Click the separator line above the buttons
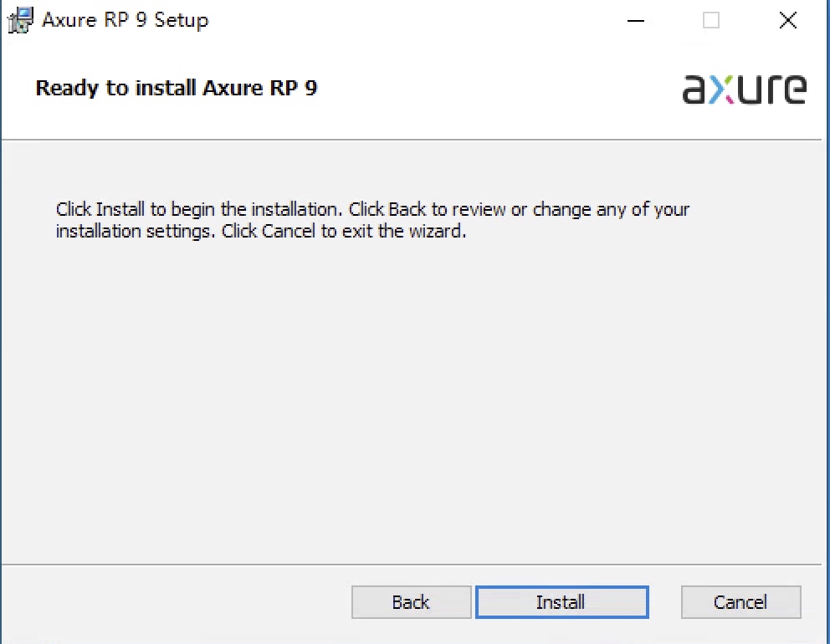Image resolution: width=830 pixels, height=644 pixels. [415, 564]
